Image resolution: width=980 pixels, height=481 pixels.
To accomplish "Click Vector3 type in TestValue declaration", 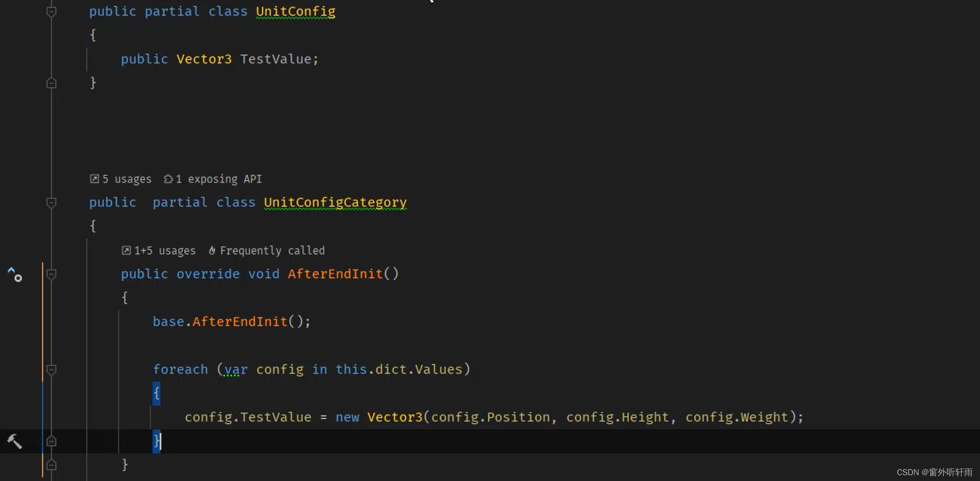I will coord(204,59).
